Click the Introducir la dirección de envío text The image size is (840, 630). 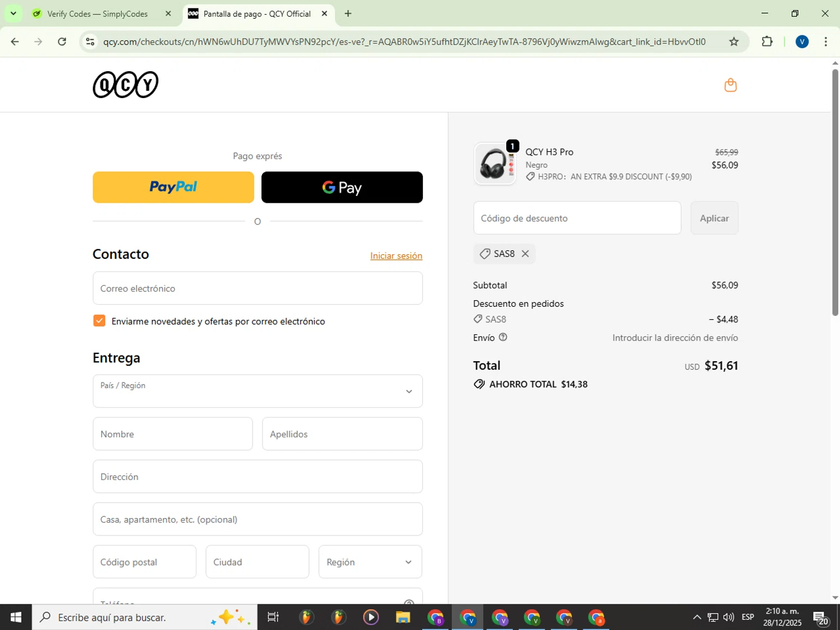675,338
